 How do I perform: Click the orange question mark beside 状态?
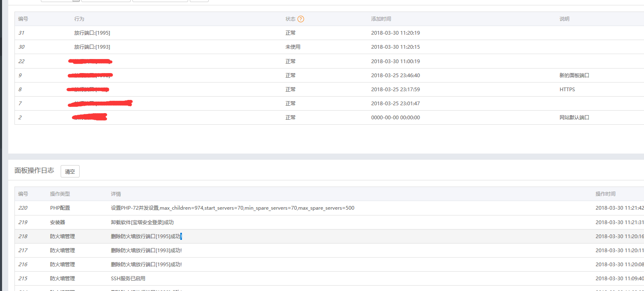tap(301, 19)
